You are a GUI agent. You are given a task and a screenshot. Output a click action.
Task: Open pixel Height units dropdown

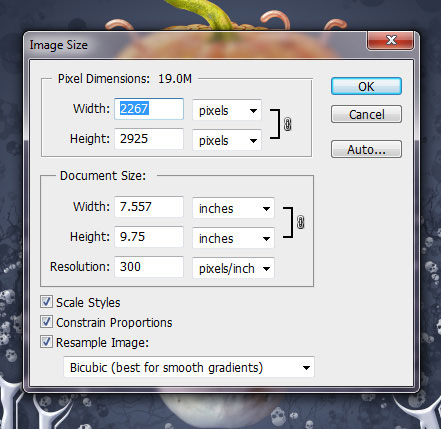point(227,140)
